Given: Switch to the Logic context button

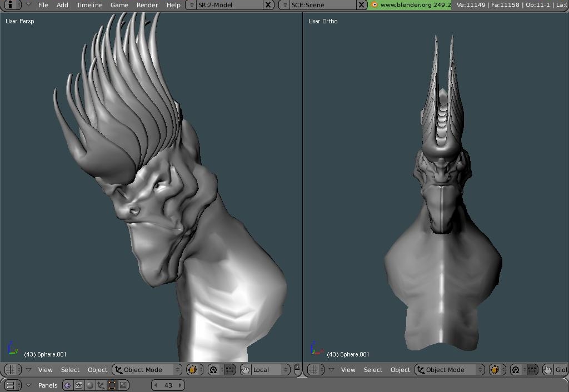Looking at the screenshot, I should coord(67,385).
